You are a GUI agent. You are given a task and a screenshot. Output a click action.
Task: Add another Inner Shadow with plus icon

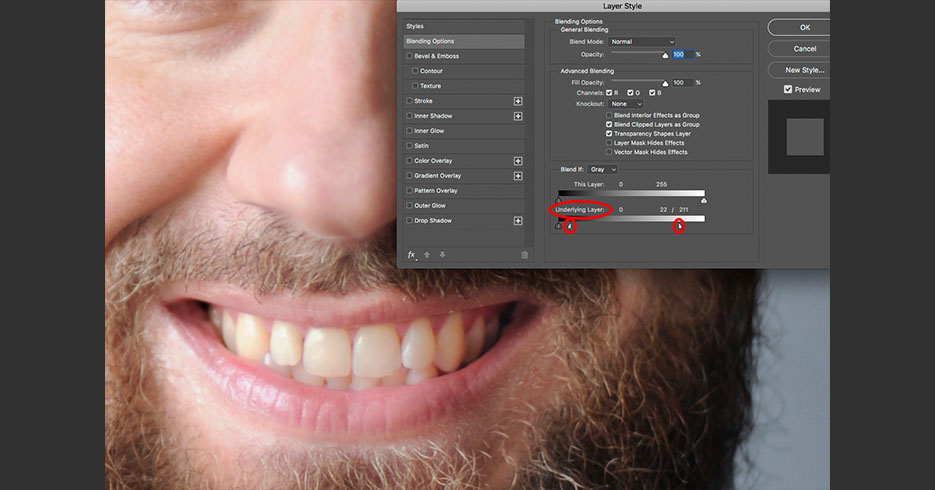click(518, 116)
